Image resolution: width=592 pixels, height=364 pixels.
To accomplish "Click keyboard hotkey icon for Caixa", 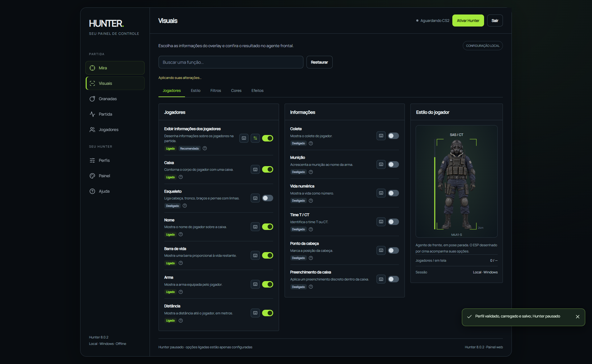I will point(255,169).
